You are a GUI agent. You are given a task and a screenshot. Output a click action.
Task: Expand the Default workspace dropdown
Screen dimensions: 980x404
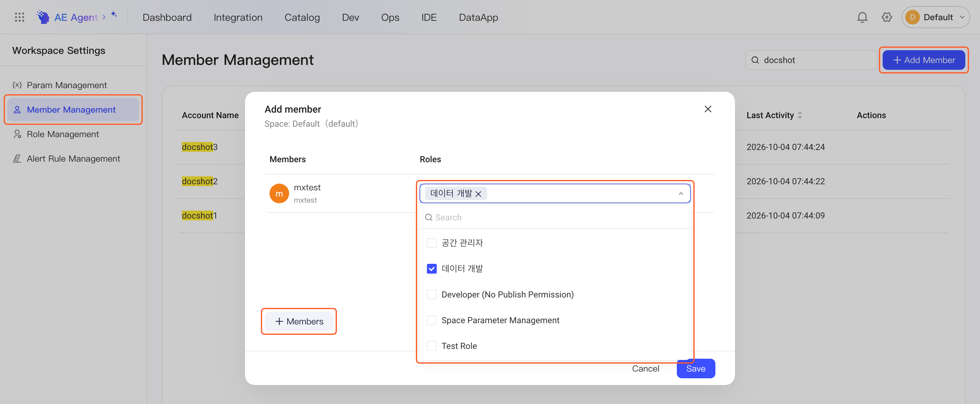(x=936, y=17)
